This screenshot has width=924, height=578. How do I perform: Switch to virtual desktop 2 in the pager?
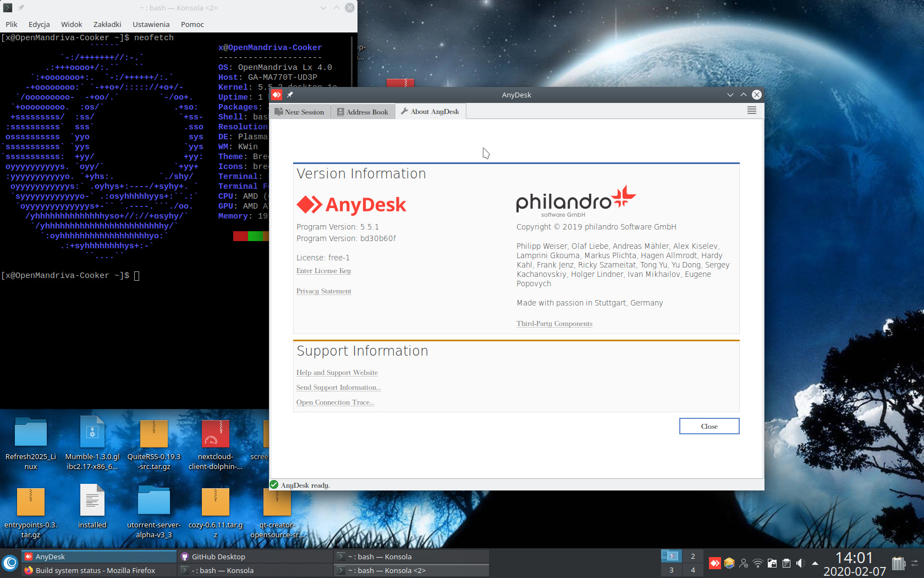click(693, 556)
